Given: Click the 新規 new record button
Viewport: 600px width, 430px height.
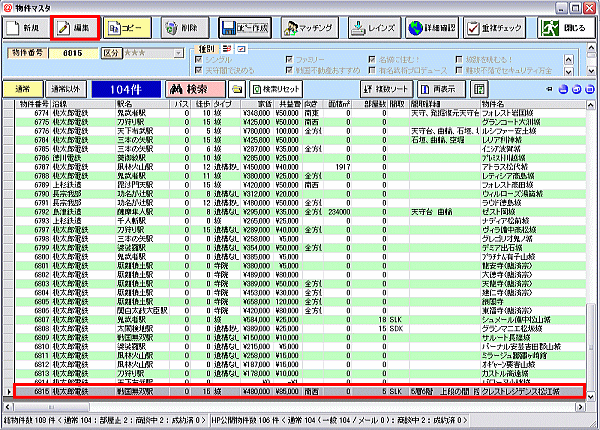Looking at the screenshot, I should (x=26, y=28).
